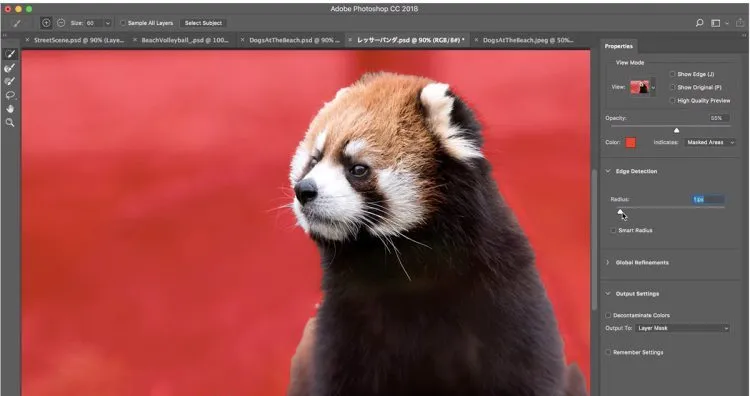Screen dimensions: 750x396
Task: Enable Decontaminate Colors checkbox
Action: point(608,315)
